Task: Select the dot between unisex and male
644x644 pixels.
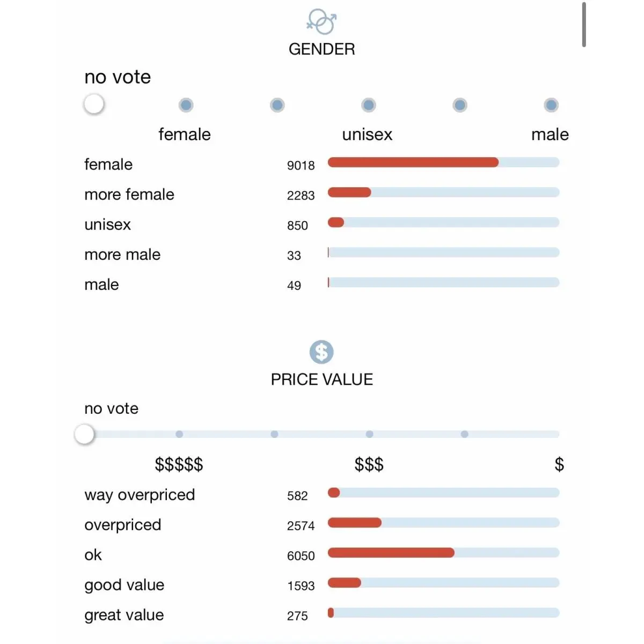Action: pos(459,105)
